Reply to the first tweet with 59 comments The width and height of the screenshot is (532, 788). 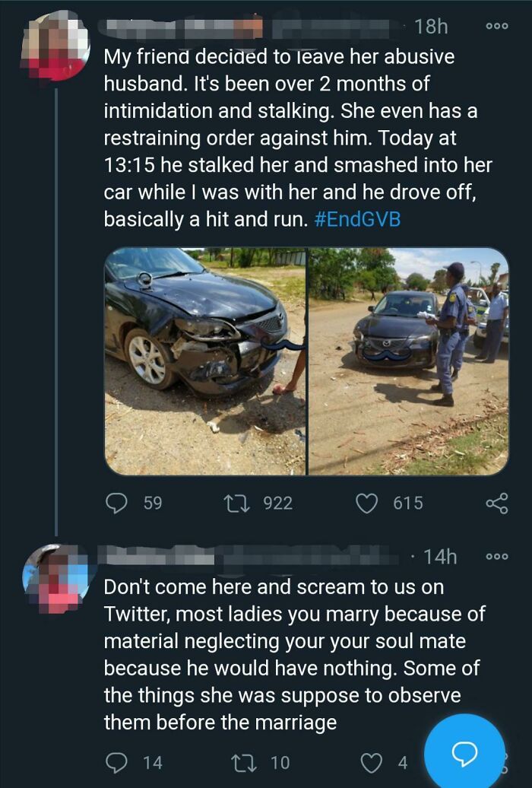tap(118, 503)
